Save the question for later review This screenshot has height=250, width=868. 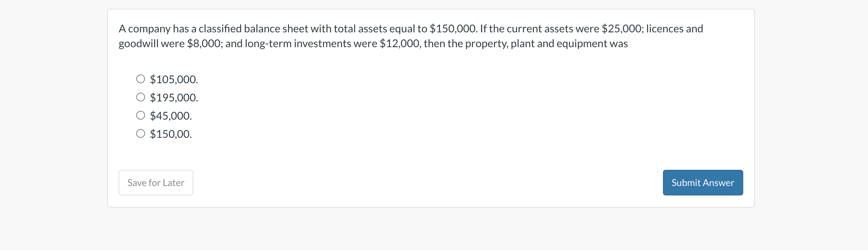pos(155,182)
